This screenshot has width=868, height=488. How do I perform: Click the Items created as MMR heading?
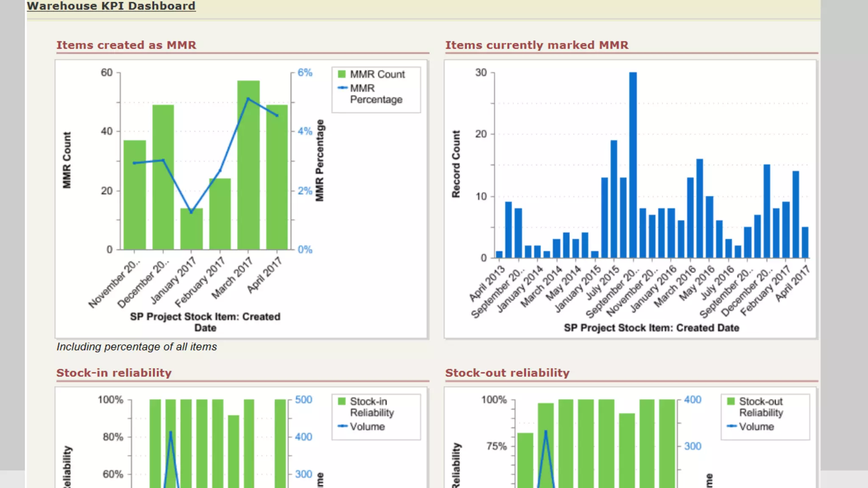126,45
